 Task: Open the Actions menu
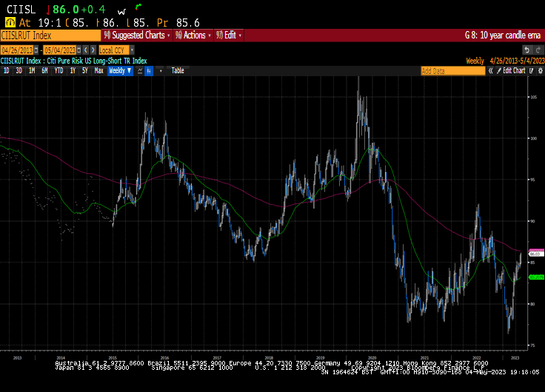(193, 35)
